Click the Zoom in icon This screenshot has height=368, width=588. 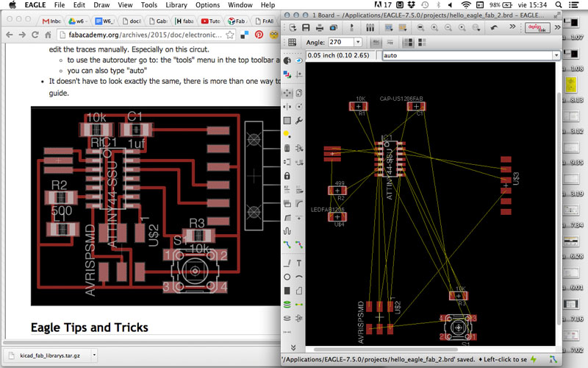(434, 27)
